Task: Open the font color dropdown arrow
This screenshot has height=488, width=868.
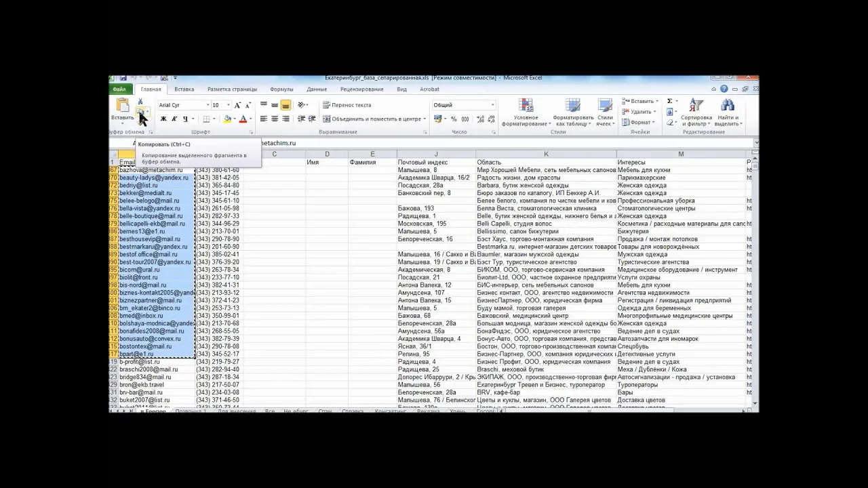Action: (x=250, y=119)
